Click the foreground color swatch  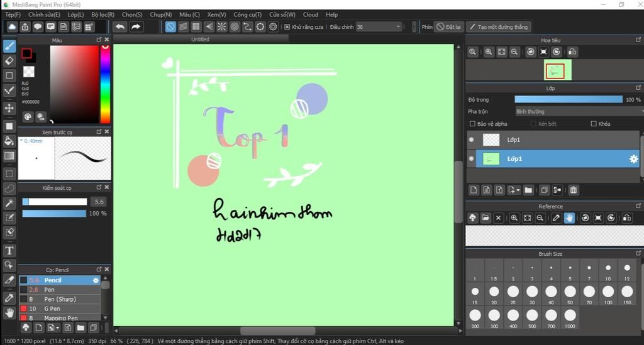pos(26,53)
